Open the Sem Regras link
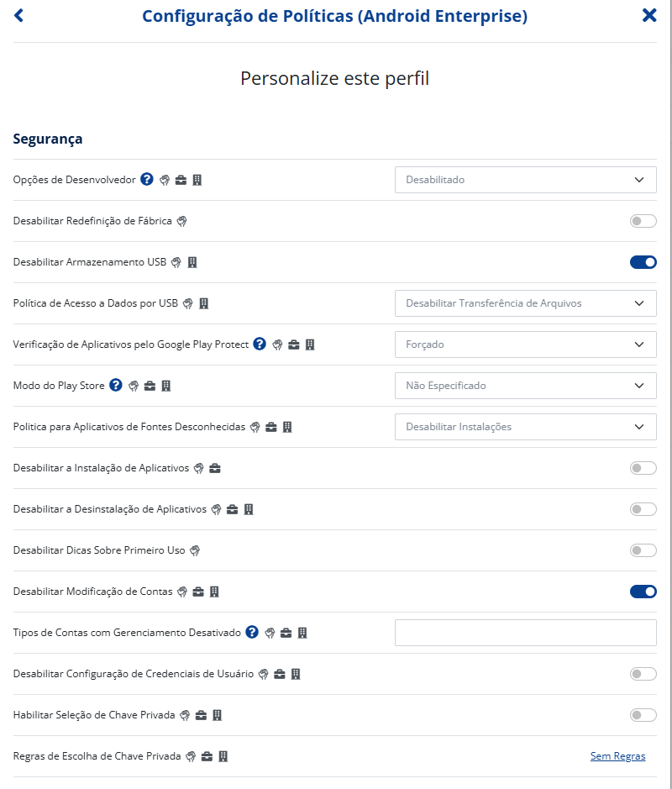This screenshot has width=672, height=789. coord(617,756)
